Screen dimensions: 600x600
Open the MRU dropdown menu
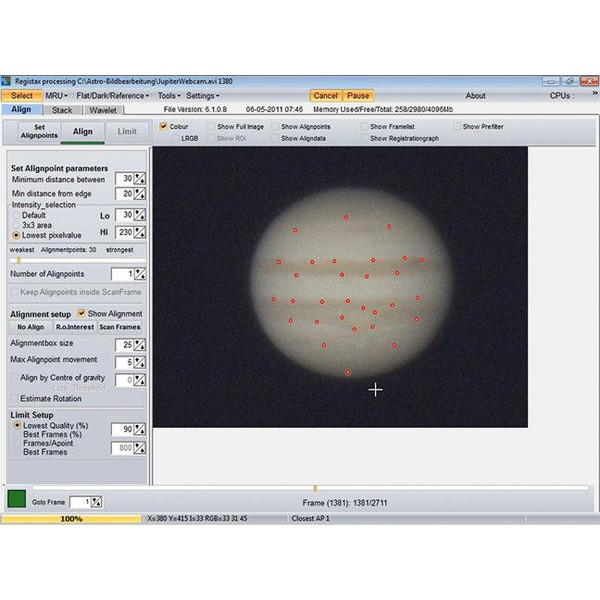click(57, 96)
